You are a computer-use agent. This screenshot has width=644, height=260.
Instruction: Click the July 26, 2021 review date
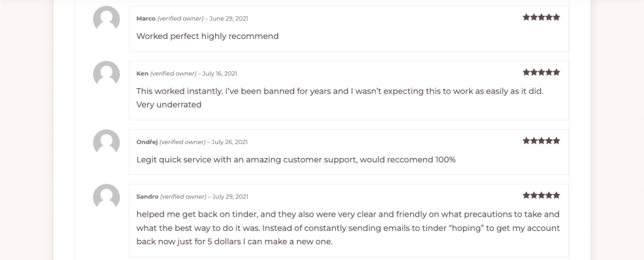[230, 142]
